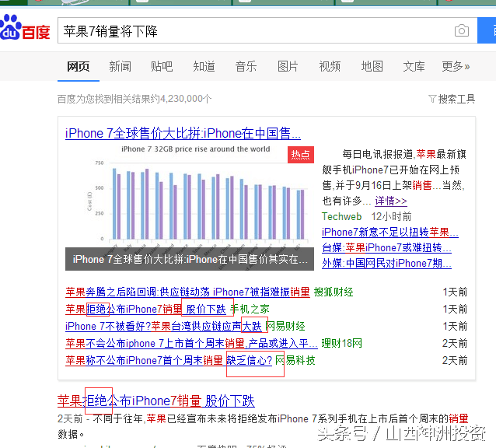Click the result count text 4,230,000个
The height and width of the screenshot is (448, 496).
(186, 99)
